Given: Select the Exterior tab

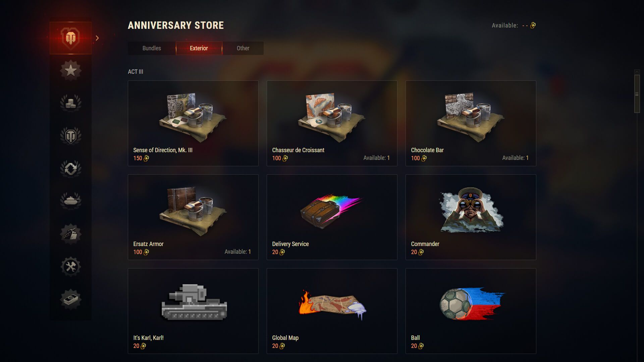Looking at the screenshot, I should click(199, 48).
